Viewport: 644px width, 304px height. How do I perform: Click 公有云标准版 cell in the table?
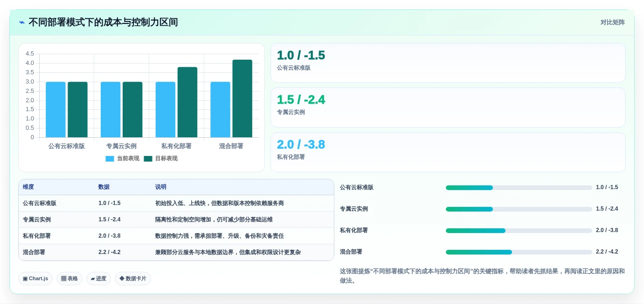click(x=40, y=203)
